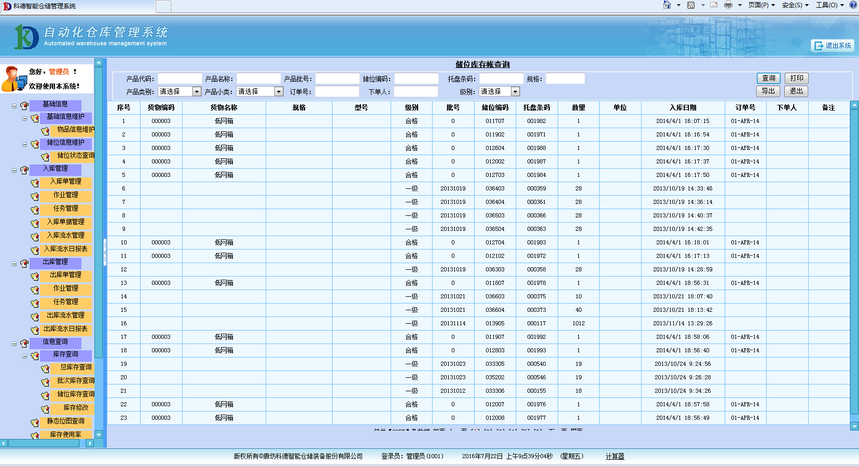Collapse the 信息查询 tree node
This screenshot has height=467, width=859.
[14, 344]
